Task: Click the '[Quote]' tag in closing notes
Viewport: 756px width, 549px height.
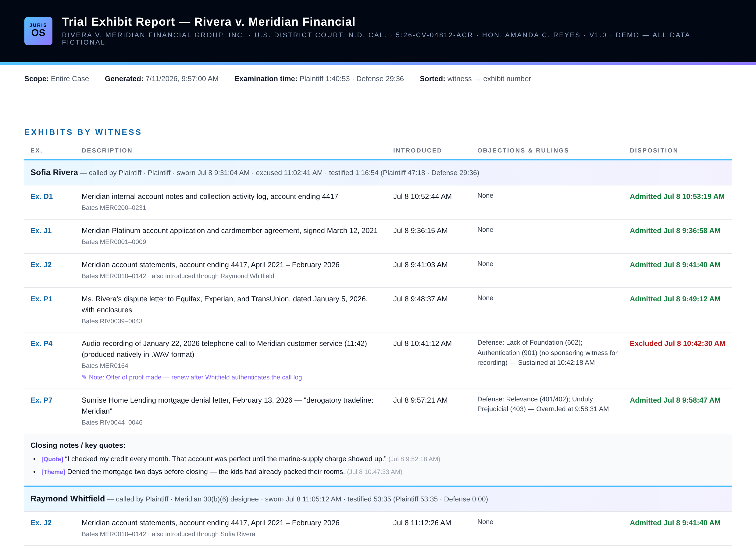Action: tap(52, 459)
